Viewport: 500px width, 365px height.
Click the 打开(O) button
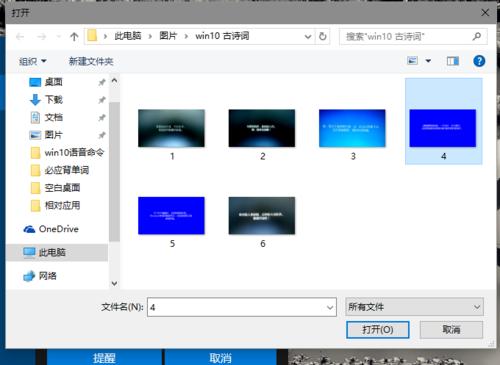tap(378, 330)
